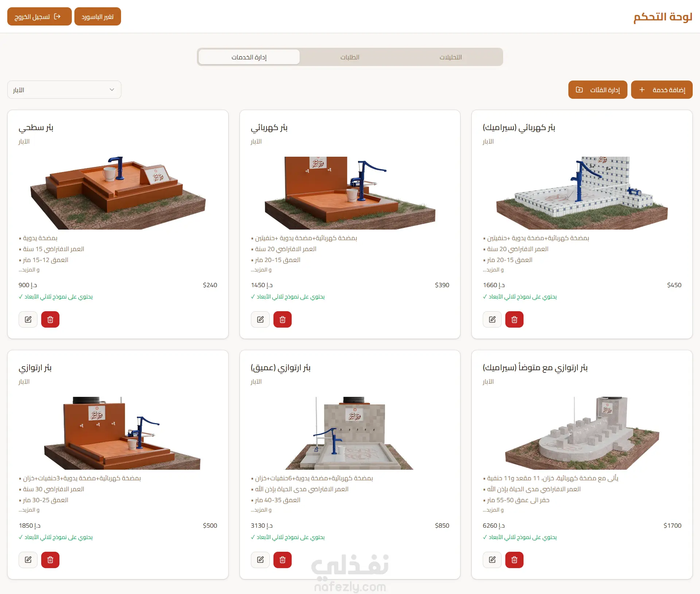This screenshot has height=594, width=700.
Task: Edit بئر ارتوازي مع متوضأ (سيراميك) card
Action: (492, 560)
